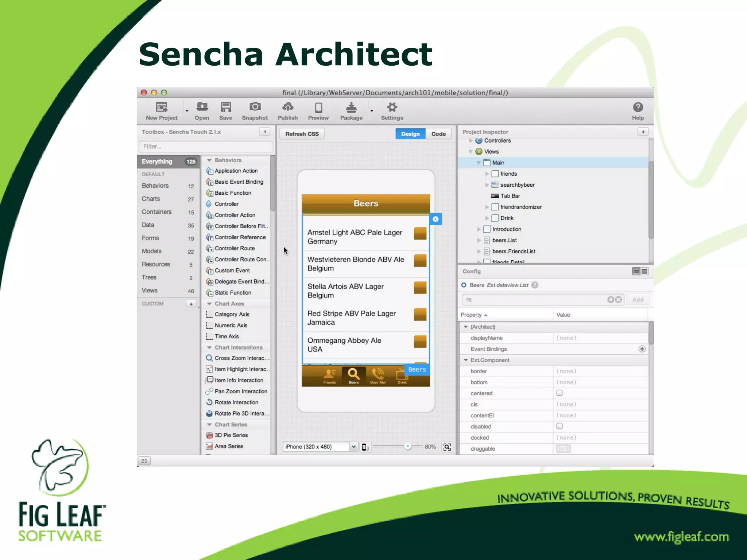Click the Preview device icon
747x560 pixels.
(318, 108)
